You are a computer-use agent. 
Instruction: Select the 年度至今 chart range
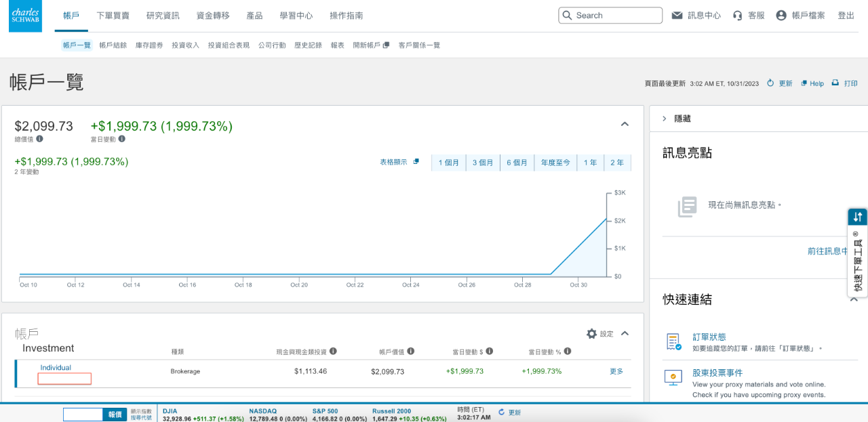coord(555,163)
